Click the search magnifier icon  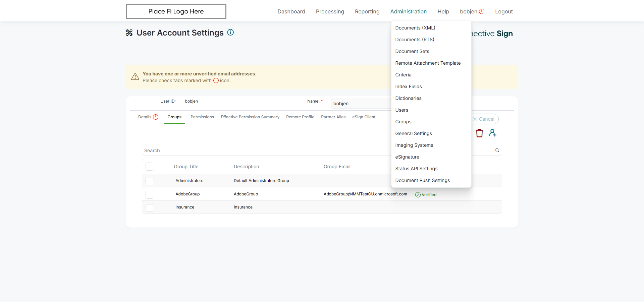[x=497, y=150]
